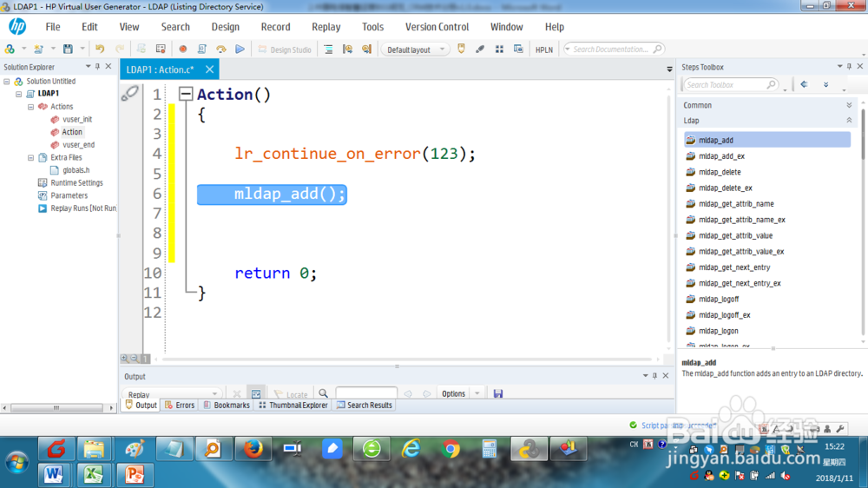Open the Replay Runs item
Image resolution: width=868 pixels, height=488 pixels.
tap(83, 208)
